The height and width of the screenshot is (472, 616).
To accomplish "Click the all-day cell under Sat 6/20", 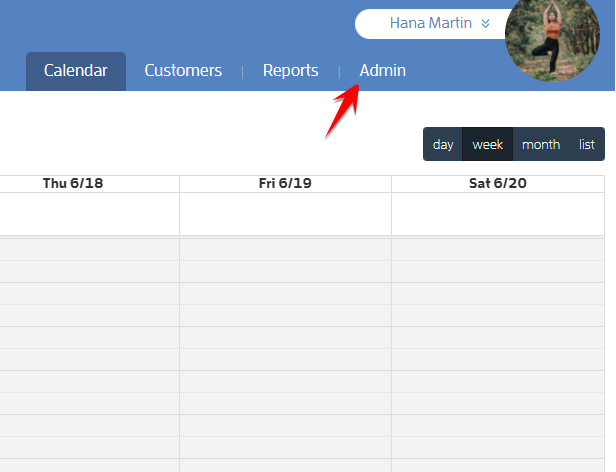I will pyautogui.click(x=498, y=214).
